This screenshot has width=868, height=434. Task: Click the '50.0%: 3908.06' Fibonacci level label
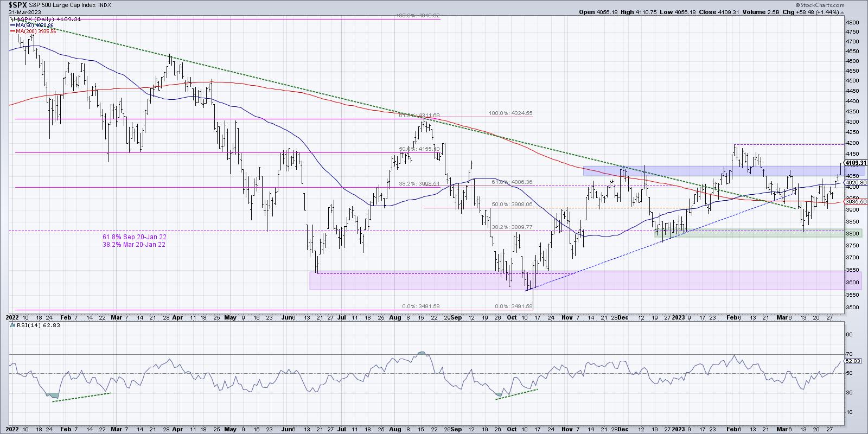[511, 205]
